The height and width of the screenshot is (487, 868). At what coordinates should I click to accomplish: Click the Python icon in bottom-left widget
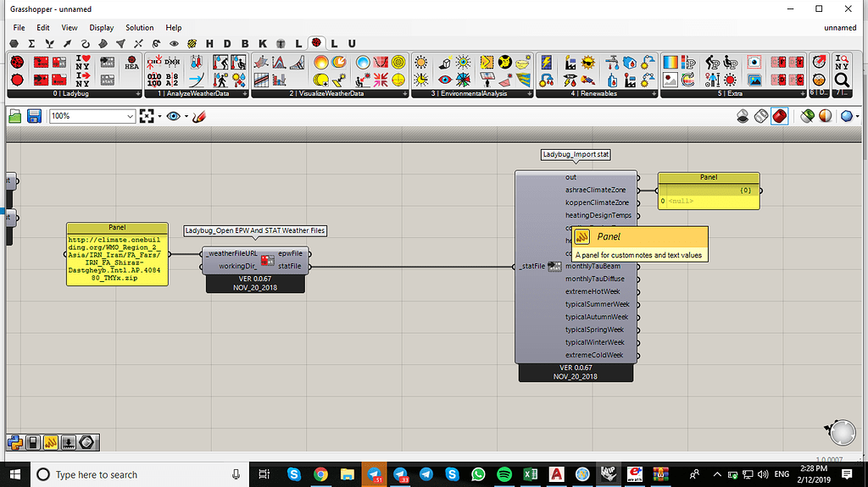click(x=15, y=442)
